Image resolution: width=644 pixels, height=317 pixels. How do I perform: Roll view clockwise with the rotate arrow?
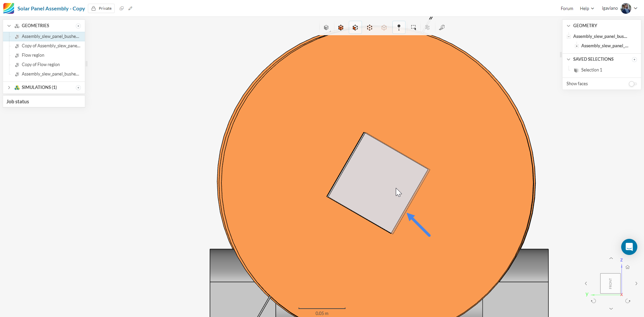628,301
